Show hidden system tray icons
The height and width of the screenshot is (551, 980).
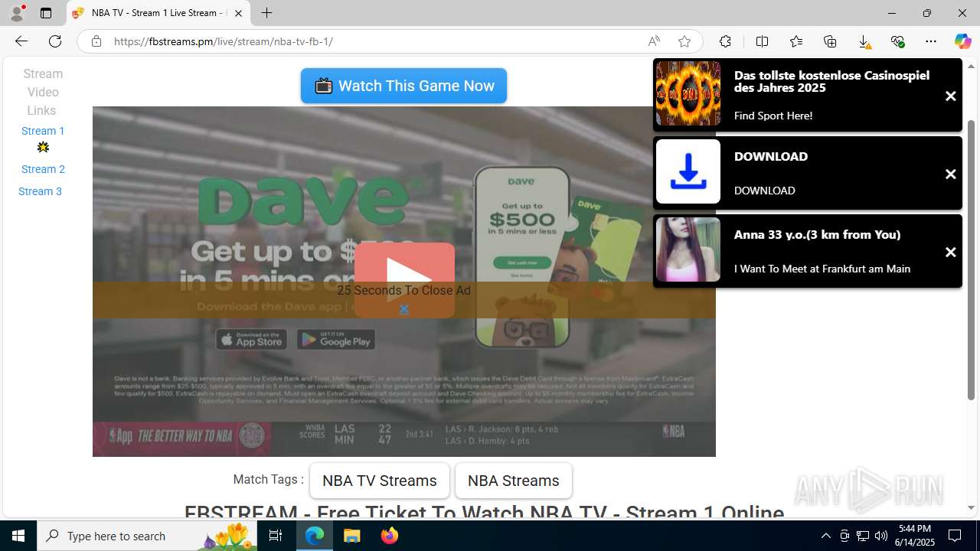pos(825,536)
